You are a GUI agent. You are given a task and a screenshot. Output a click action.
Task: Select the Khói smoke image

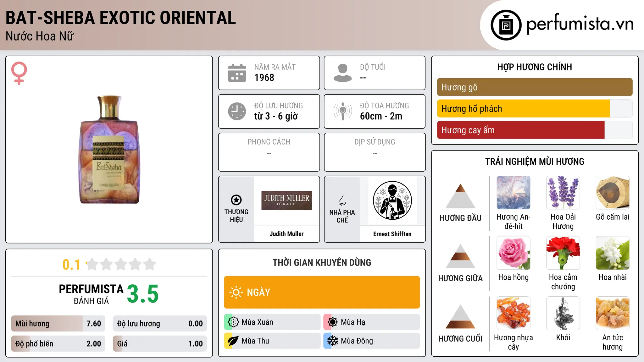[563, 313]
